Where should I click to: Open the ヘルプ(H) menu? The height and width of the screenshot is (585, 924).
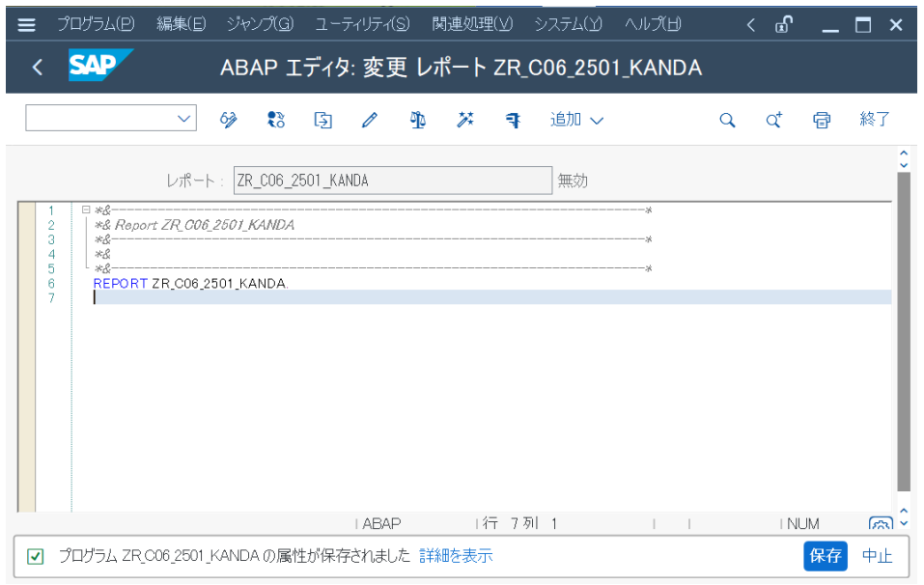[653, 24]
